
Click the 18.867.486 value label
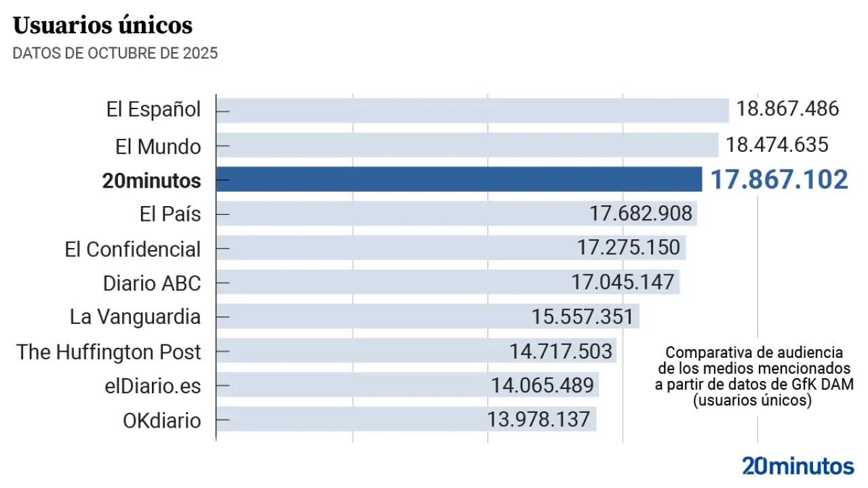click(788, 109)
